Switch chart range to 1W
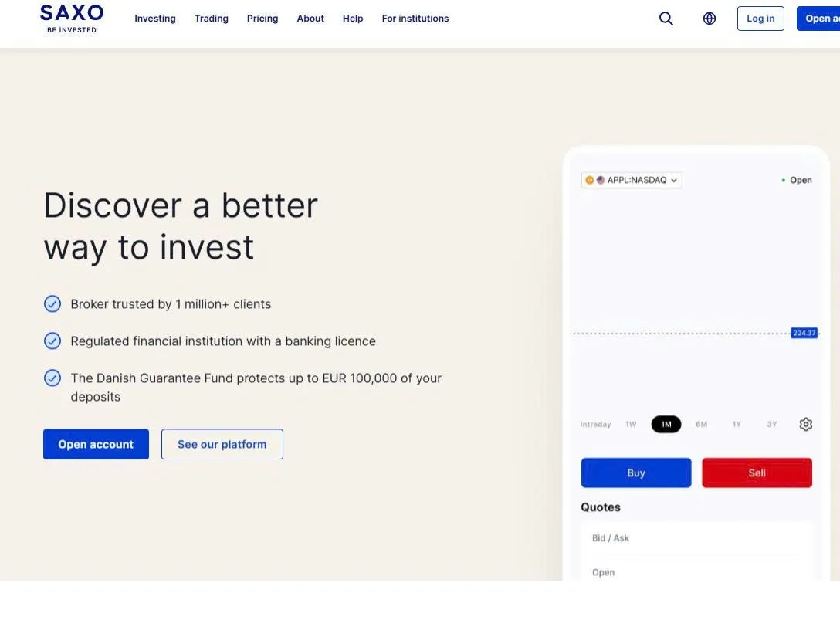Viewport: 840px width, 644px height. tap(631, 425)
